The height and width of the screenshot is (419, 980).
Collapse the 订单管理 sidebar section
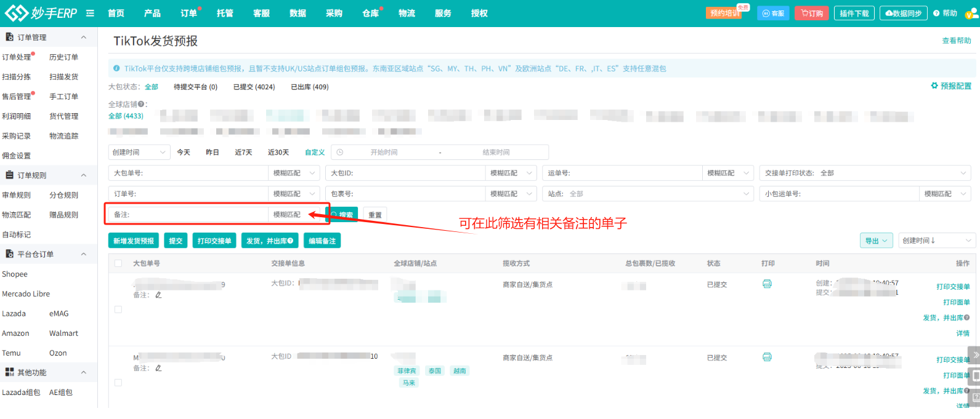coord(84,38)
